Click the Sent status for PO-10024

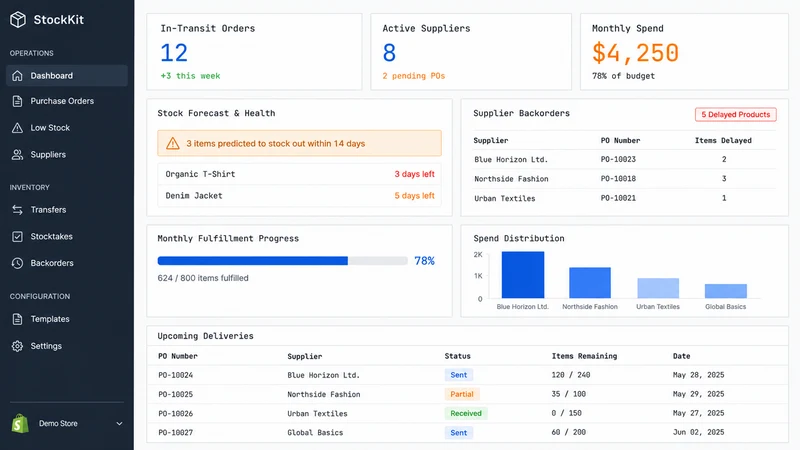(x=458, y=375)
